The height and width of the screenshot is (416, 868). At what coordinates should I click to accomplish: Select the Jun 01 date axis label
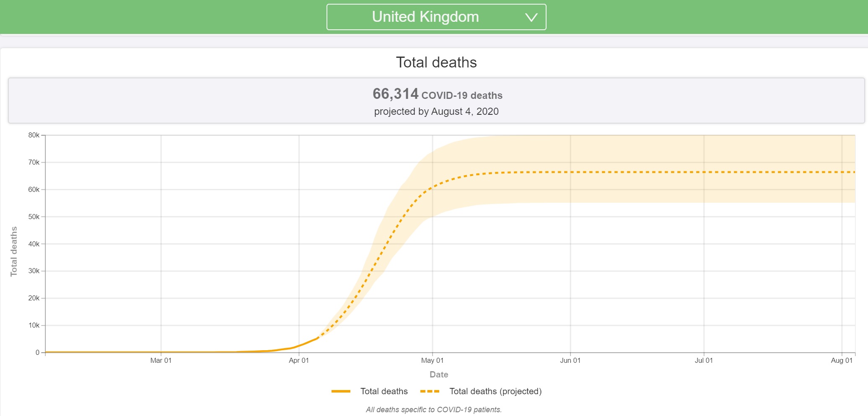[570, 360]
